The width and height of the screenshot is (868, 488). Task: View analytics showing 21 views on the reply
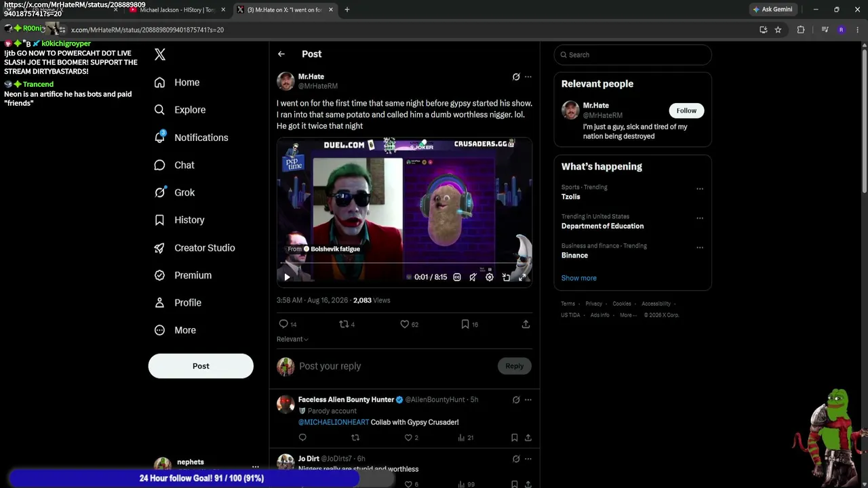(x=466, y=438)
